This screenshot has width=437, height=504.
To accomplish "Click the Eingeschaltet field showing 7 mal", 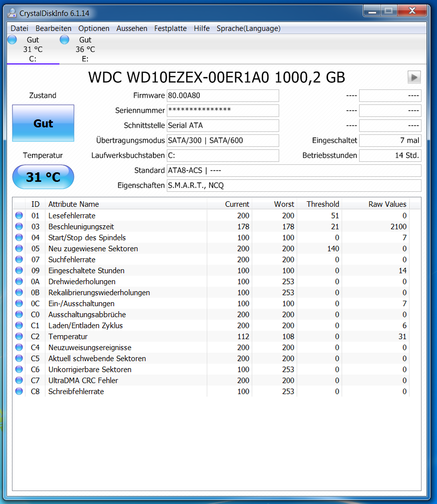I will point(390,140).
